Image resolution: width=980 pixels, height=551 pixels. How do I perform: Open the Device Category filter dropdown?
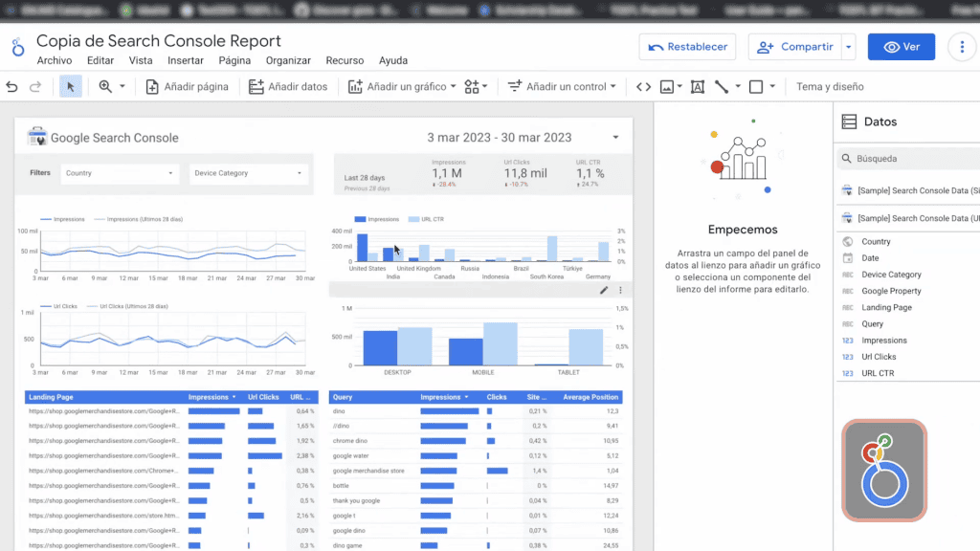tap(248, 173)
